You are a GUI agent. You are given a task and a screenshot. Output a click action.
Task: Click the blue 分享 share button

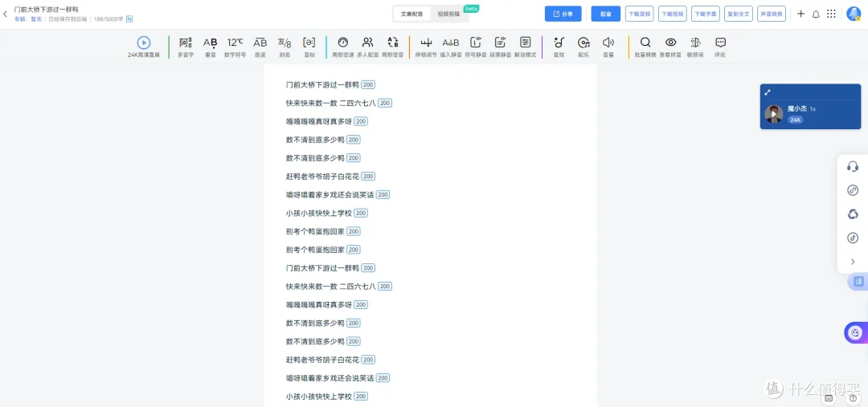563,14
